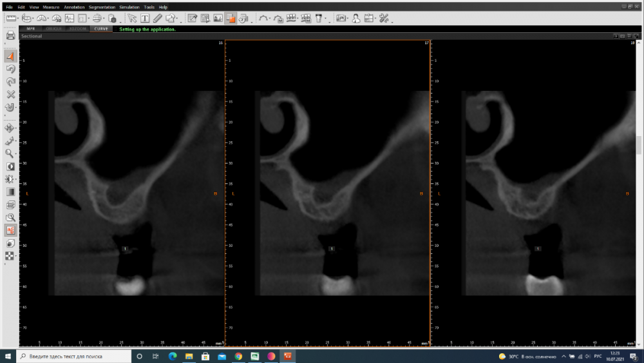Screen dimensions: 644x363
Task: Select the ruler measure tool in top toolbar
Action: tap(11, 18)
